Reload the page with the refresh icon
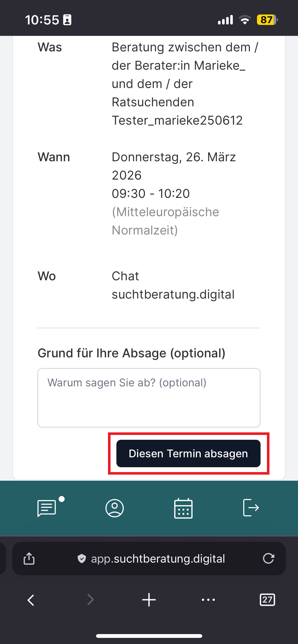 [268, 559]
